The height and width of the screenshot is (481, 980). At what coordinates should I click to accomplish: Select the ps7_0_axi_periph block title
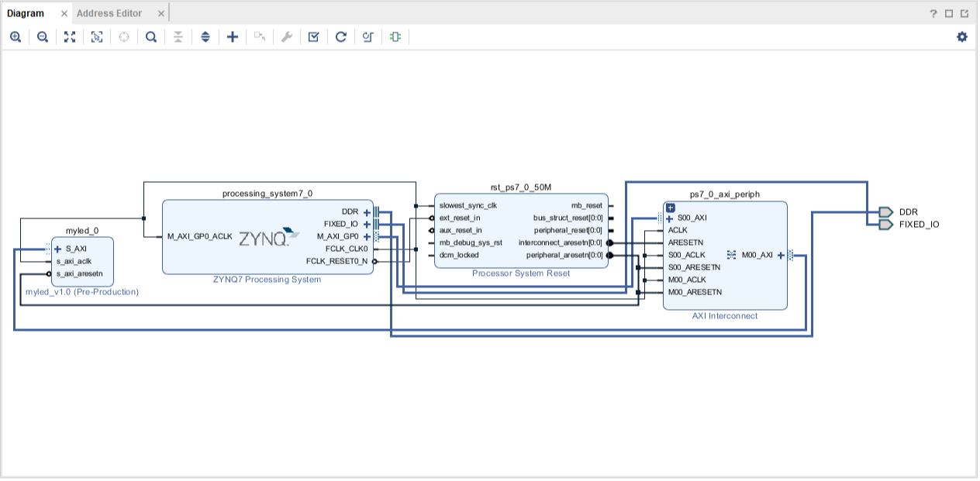tap(725, 194)
